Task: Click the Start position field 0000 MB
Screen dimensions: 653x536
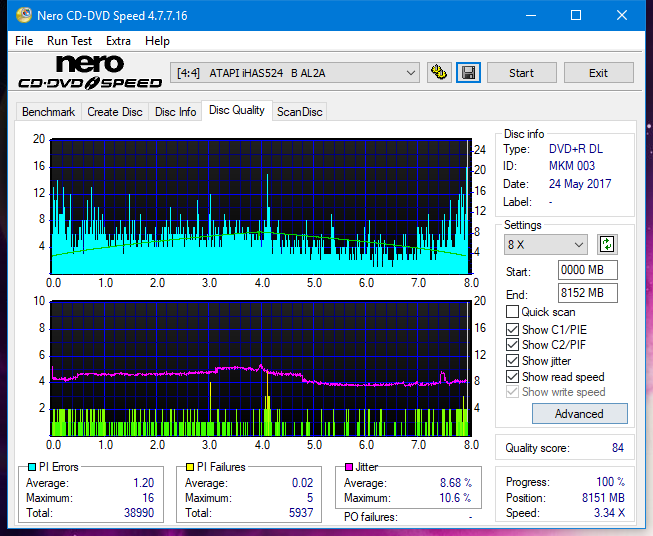Action: [x=587, y=270]
